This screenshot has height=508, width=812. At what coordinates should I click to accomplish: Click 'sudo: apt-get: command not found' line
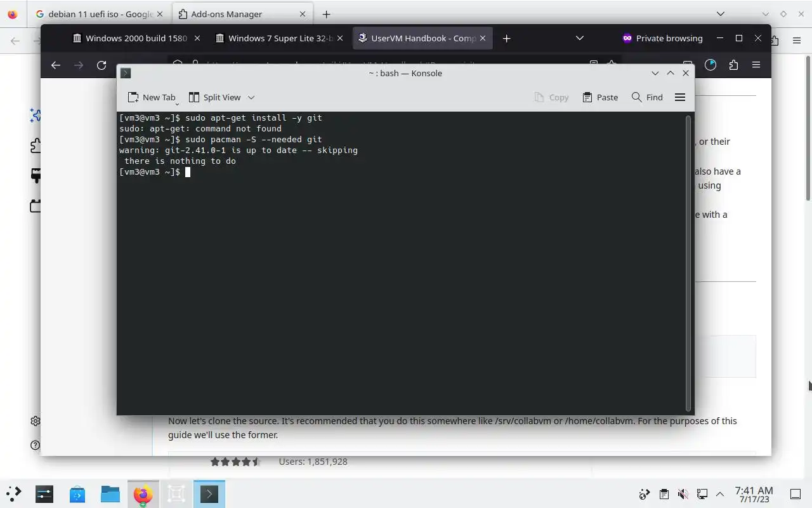tap(200, 129)
